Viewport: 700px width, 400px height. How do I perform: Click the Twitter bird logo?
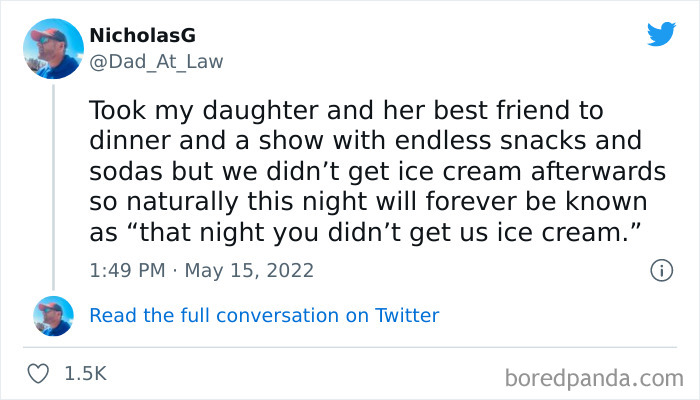pos(660,34)
